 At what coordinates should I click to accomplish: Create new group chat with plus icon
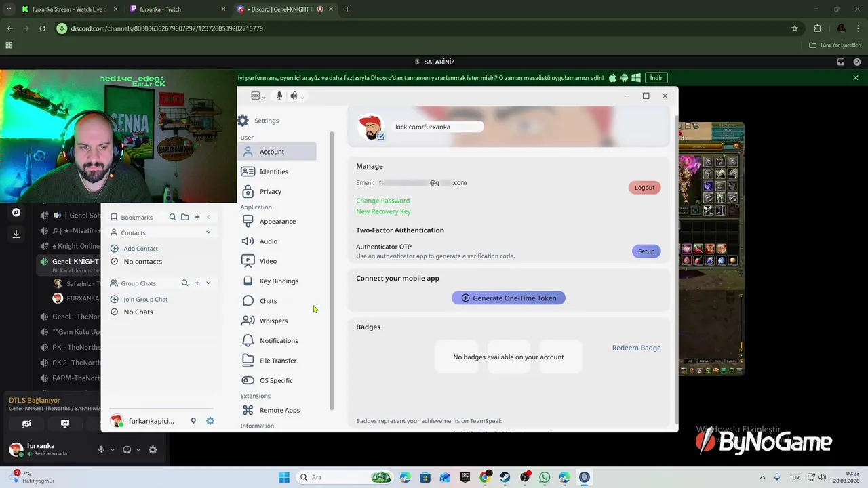point(197,283)
